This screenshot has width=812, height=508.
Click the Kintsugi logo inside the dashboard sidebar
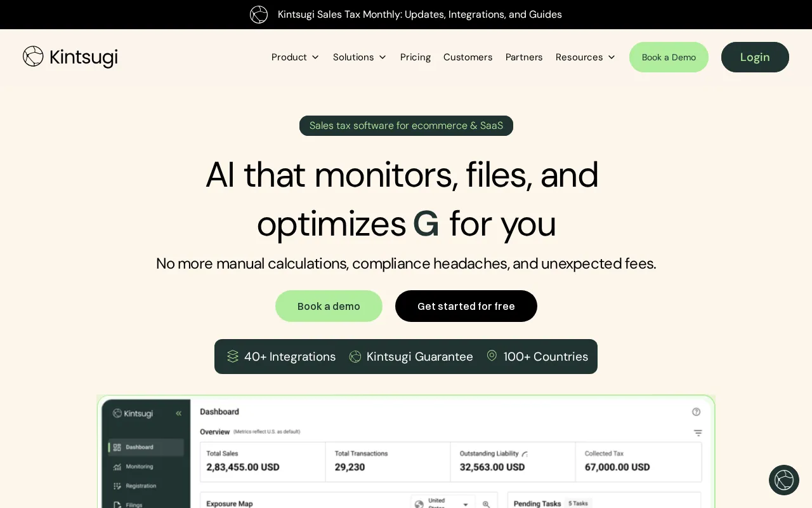tap(133, 413)
